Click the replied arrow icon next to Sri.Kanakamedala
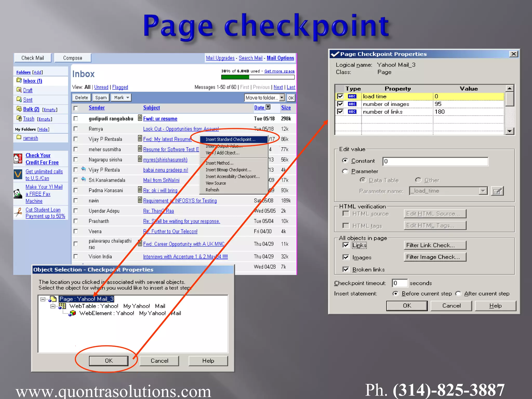Image resolution: width=532 pixels, height=399 pixels. coord(83,179)
